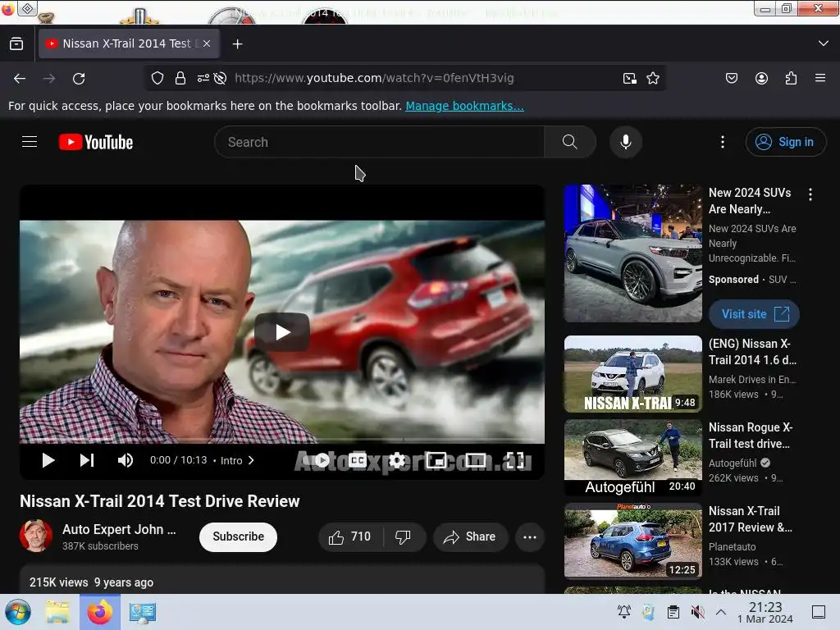Open YouTube guide hamburger menu
Screen dimensions: 840x630
[x=30, y=142]
